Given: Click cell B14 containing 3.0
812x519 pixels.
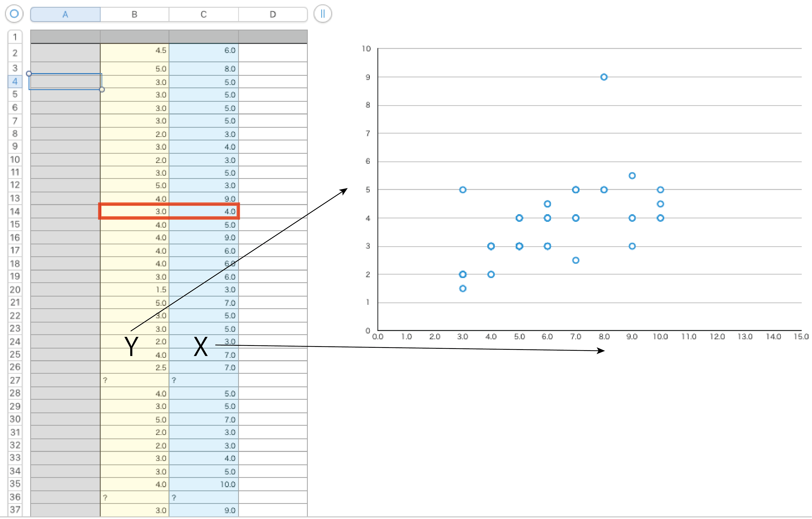Looking at the screenshot, I should coord(134,212).
